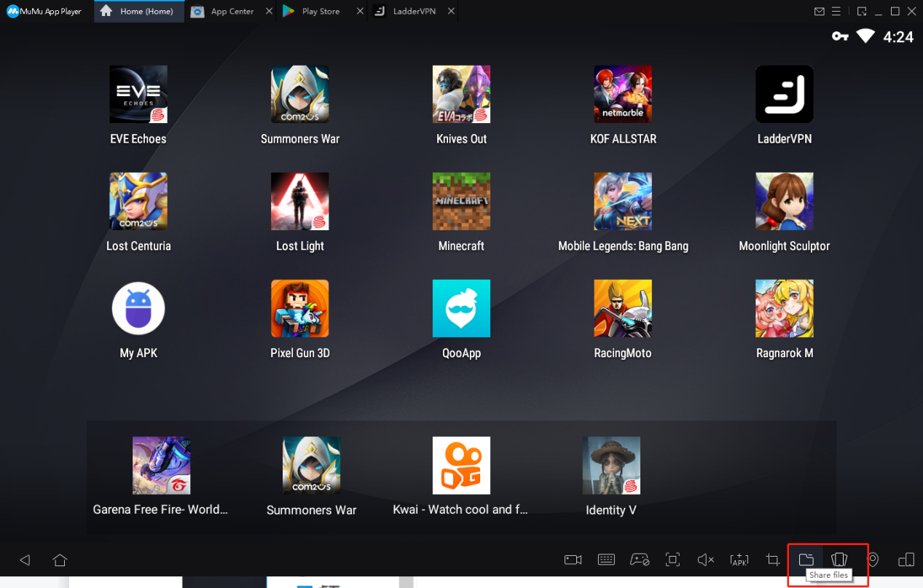
Task: Launch Mobile Legends: Bang Bang icon
Action: click(623, 201)
